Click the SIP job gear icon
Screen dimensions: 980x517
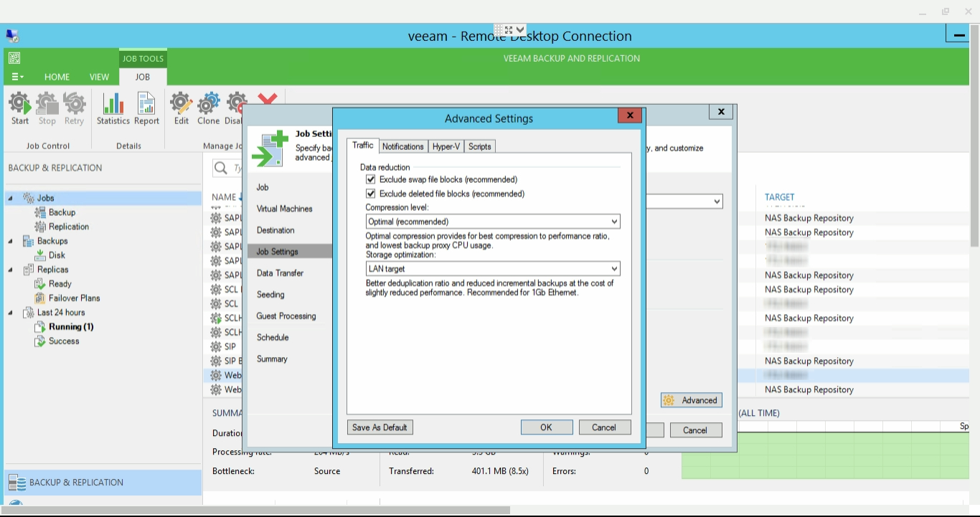pyautogui.click(x=216, y=346)
